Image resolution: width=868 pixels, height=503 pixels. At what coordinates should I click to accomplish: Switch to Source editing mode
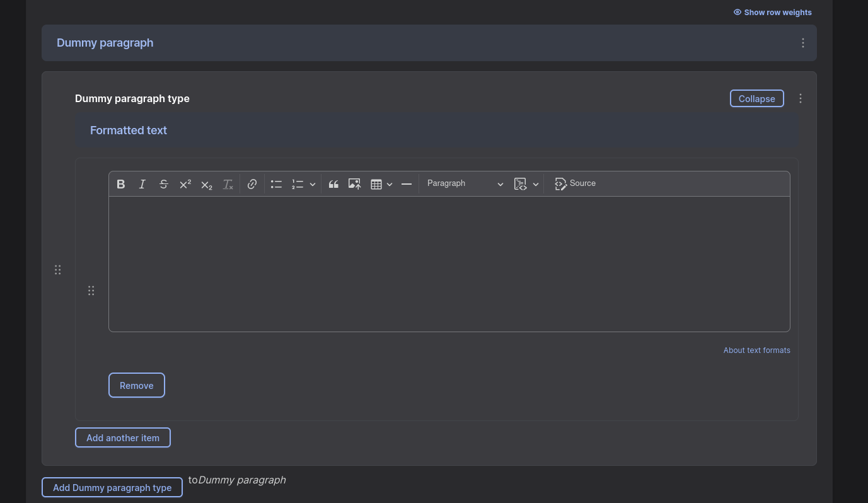575,183
